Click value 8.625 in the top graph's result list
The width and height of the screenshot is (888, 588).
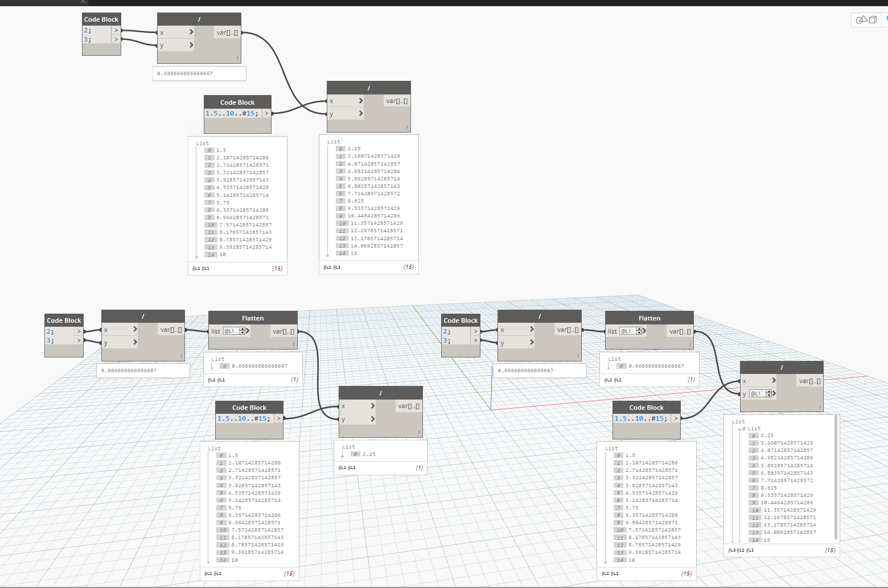coord(356,201)
